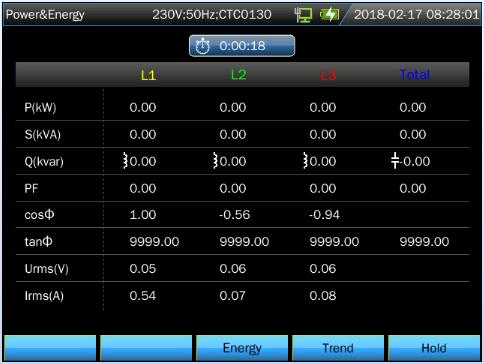Click the L1 Urms value 0.05
This screenshot has height=364, width=484.
tap(143, 269)
